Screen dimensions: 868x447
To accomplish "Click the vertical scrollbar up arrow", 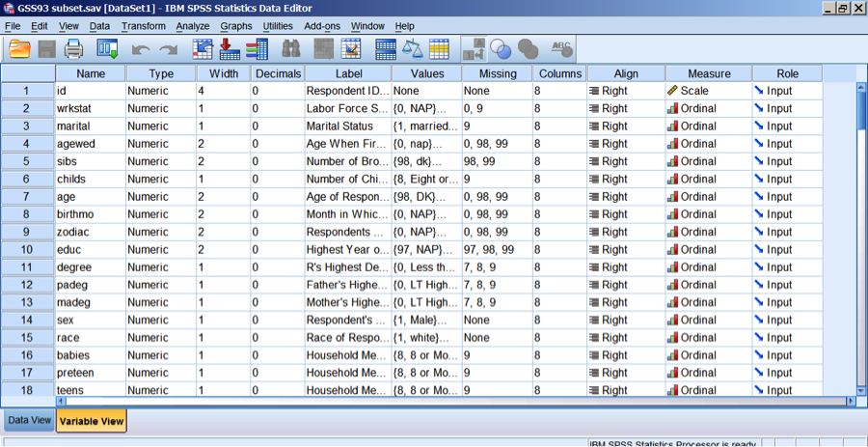I will point(861,87).
